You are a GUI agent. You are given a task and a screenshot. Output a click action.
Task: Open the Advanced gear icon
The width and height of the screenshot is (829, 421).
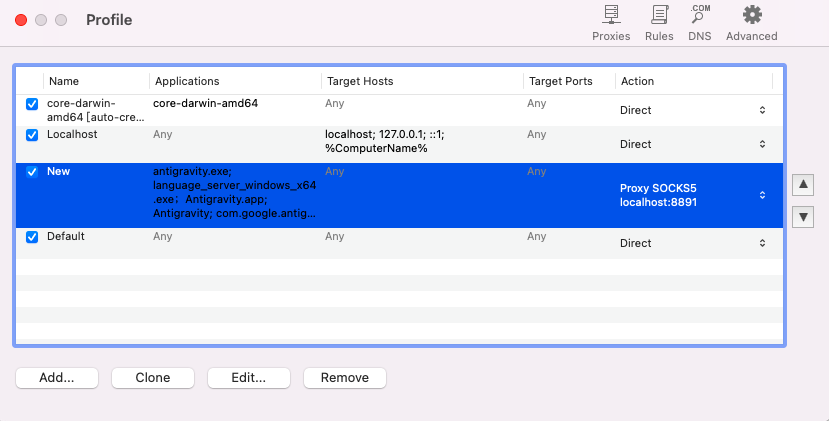click(751, 23)
